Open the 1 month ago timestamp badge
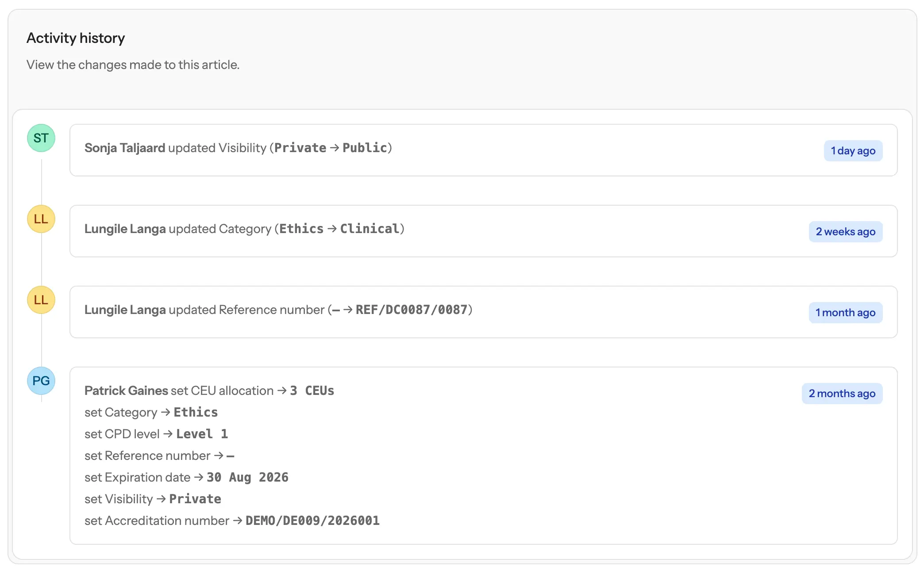Screen dimensions: 924x574 tap(846, 312)
